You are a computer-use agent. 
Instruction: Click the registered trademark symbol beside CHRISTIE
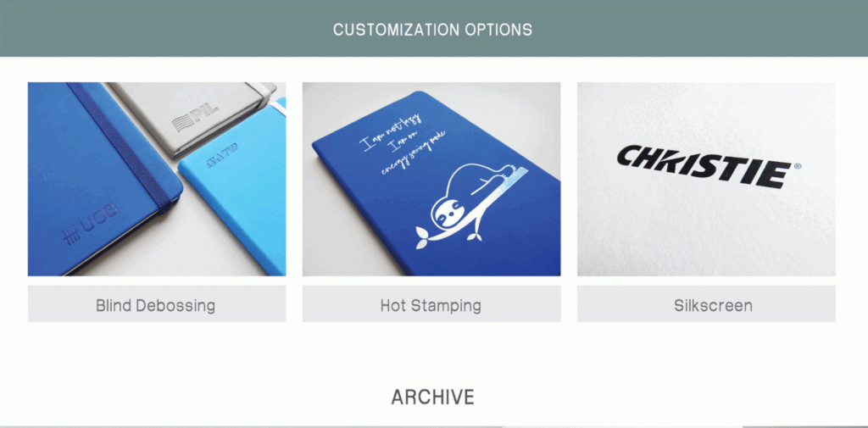pos(797,165)
